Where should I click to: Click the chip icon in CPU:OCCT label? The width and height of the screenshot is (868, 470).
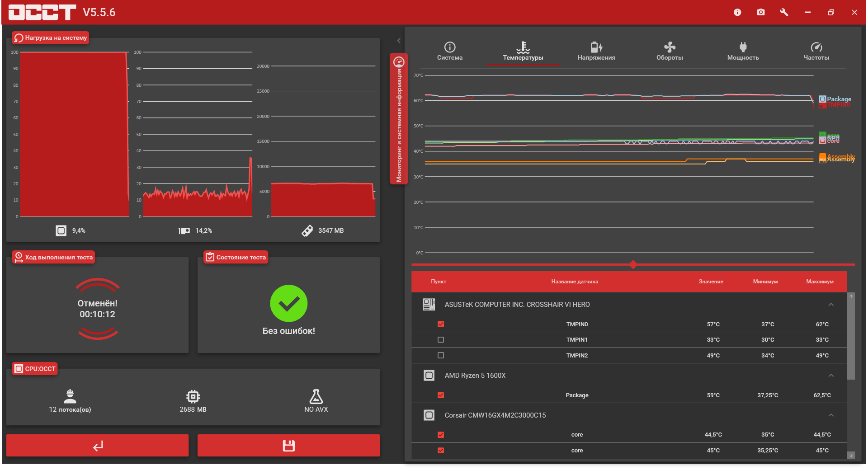[19, 369]
